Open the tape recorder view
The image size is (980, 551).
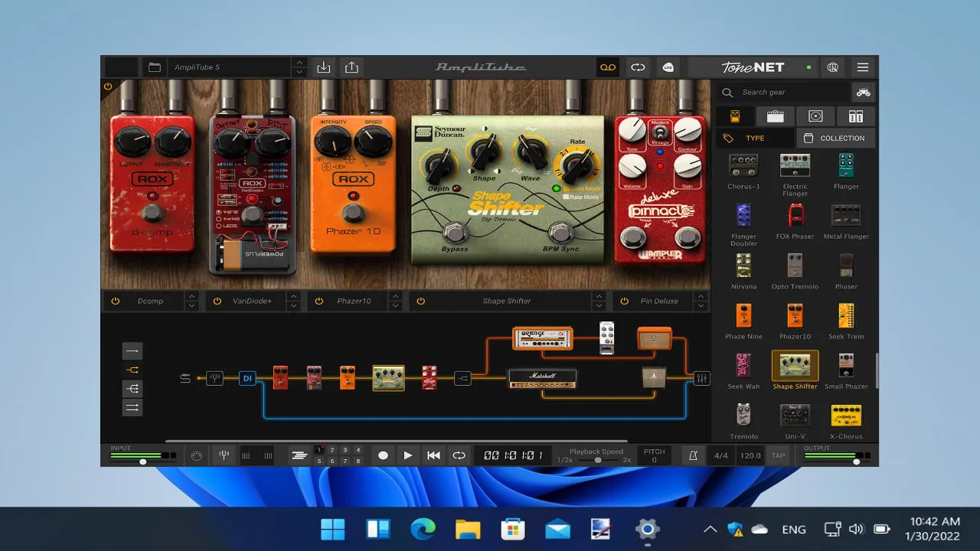[x=608, y=67]
